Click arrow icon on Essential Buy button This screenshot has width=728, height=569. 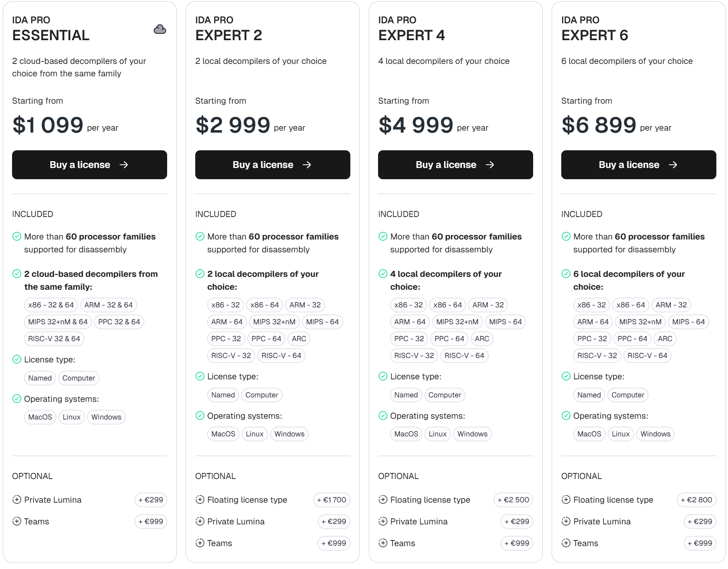coord(124,165)
